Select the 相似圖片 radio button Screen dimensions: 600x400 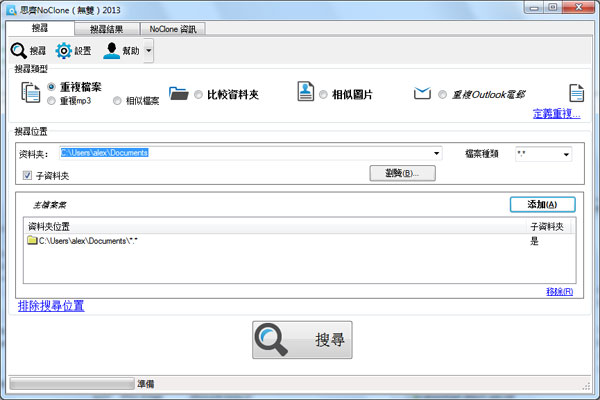323,94
